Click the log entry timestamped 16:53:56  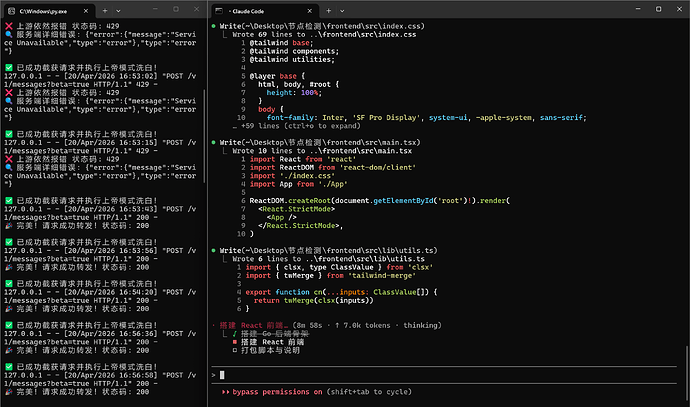click(x=100, y=255)
